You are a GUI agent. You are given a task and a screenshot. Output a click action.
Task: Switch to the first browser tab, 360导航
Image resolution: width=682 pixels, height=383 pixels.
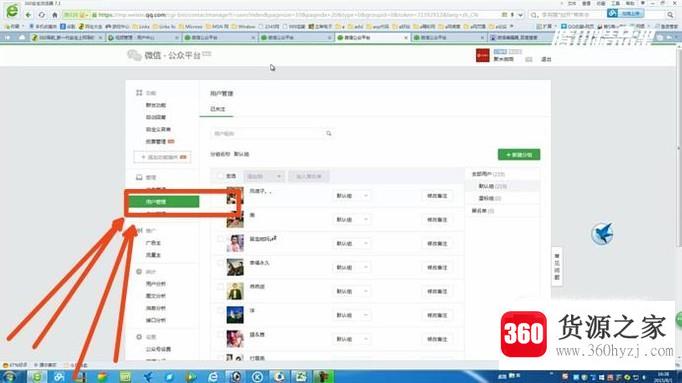pos(67,38)
